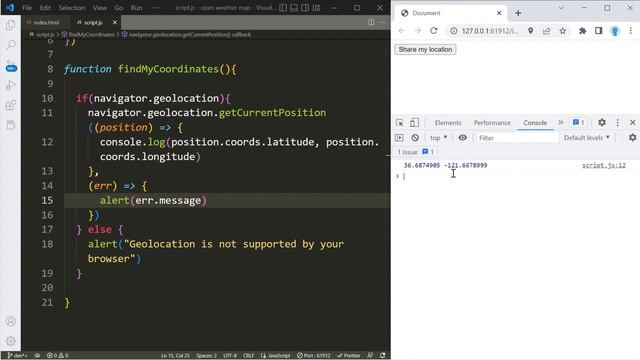This screenshot has width=640, height=360.
Task: Toggle the VS Code bottom panel layout icon
Action: (x=294, y=8)
